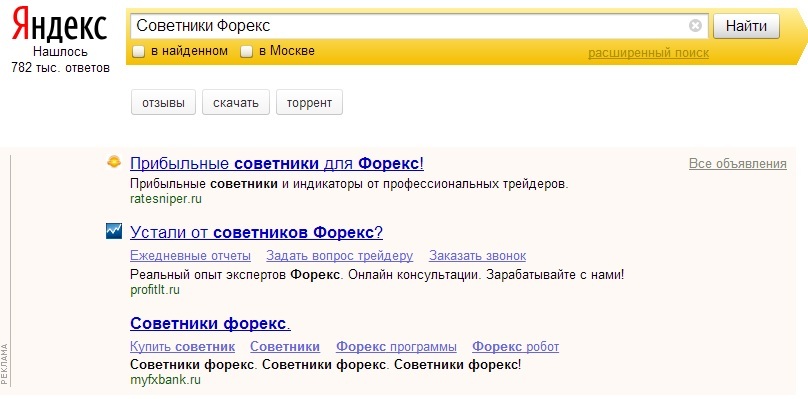Open the Форекс робот sitelink
This screenshot has height=399, width=808.
click(515, 347)
